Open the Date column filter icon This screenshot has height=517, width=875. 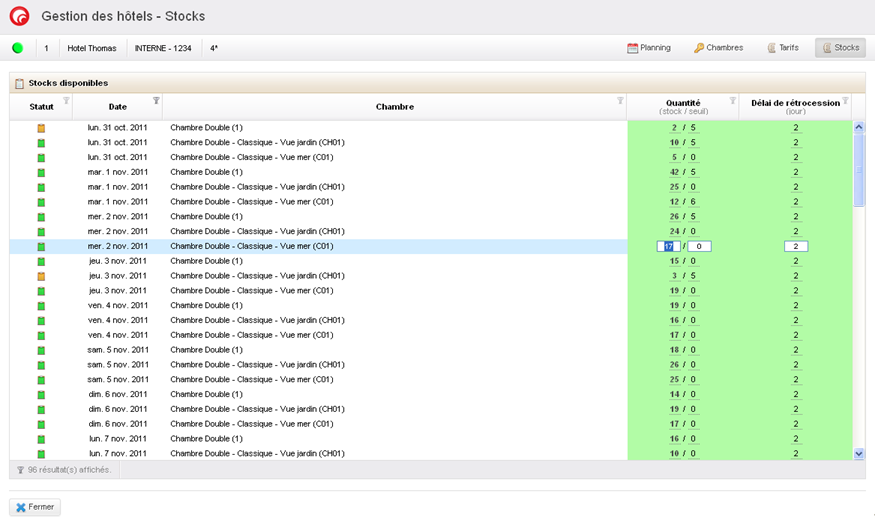[156, 101]
